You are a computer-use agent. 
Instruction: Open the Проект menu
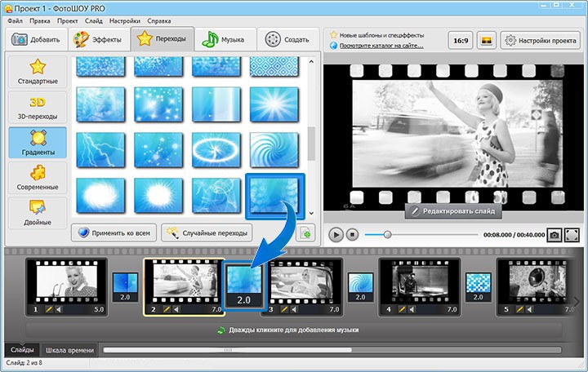click(68, 21)
